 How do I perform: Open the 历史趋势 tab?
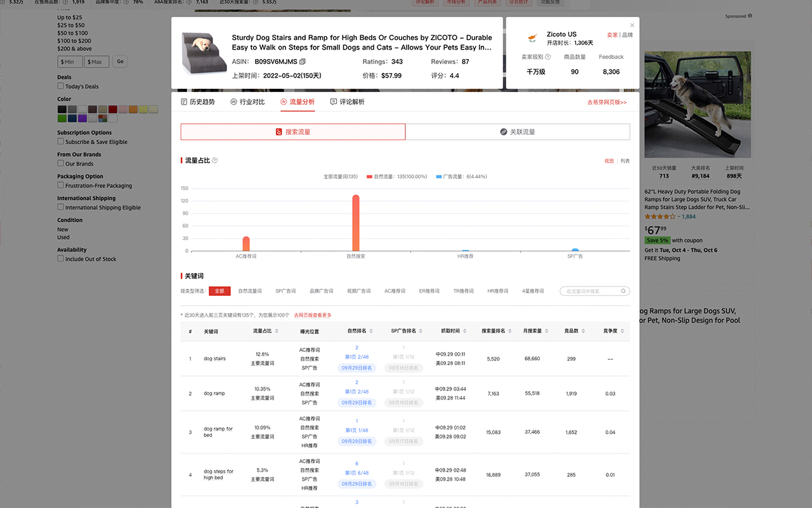pyautogui.click(x=197, y=102)
